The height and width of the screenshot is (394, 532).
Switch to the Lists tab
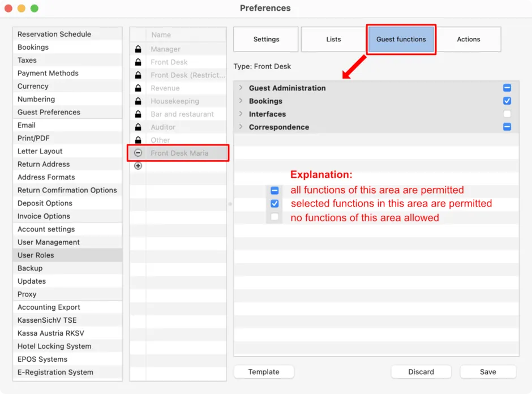pos(333,40)
